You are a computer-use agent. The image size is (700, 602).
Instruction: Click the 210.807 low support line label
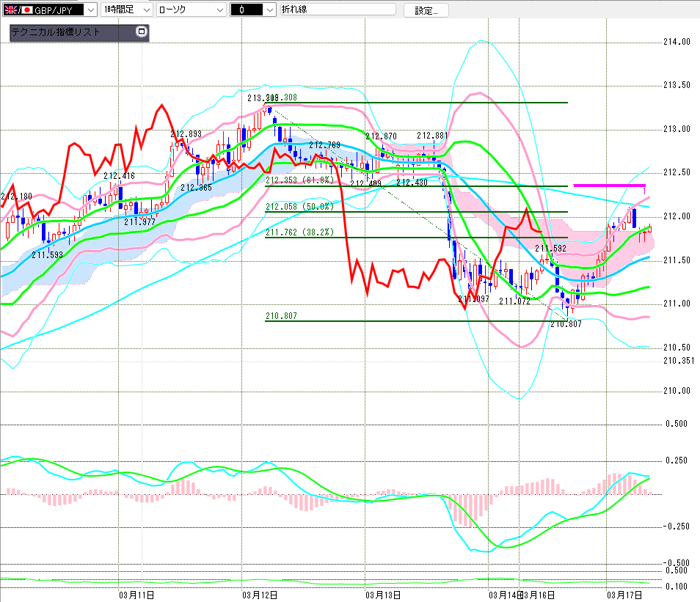[x=282, y=316]
